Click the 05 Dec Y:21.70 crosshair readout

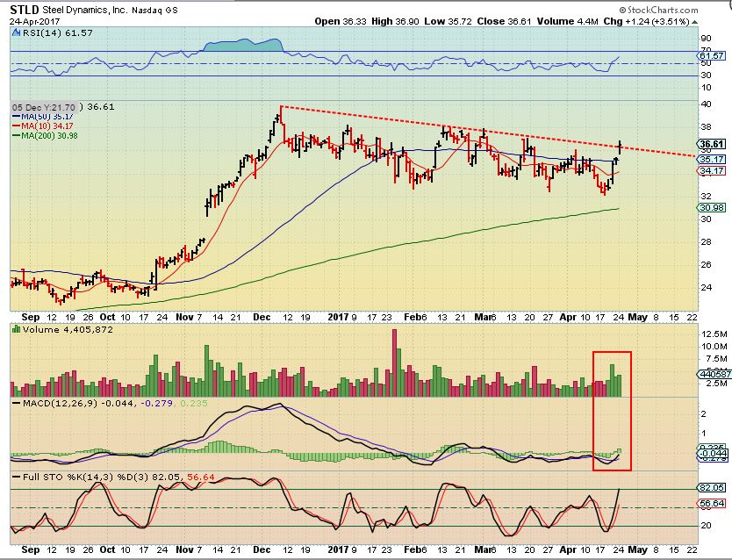pyautogui.click(x=45, y=107)
